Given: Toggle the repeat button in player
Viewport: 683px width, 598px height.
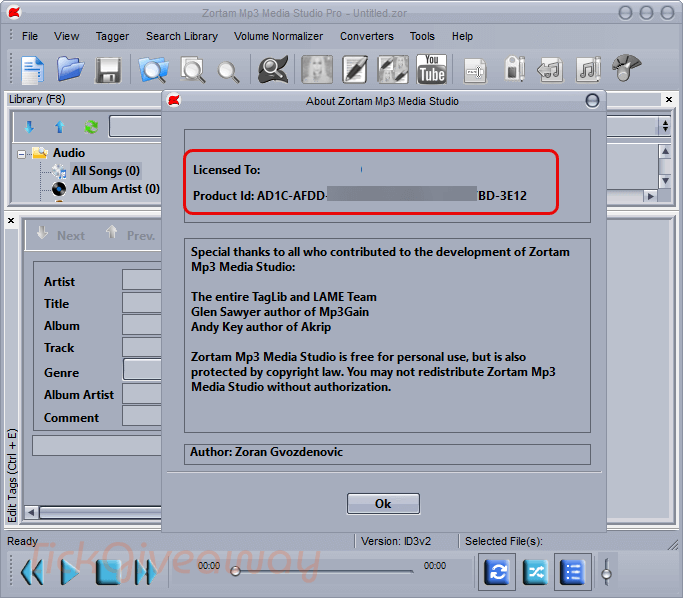Looking at the screenshot, I should coord(497,572).
